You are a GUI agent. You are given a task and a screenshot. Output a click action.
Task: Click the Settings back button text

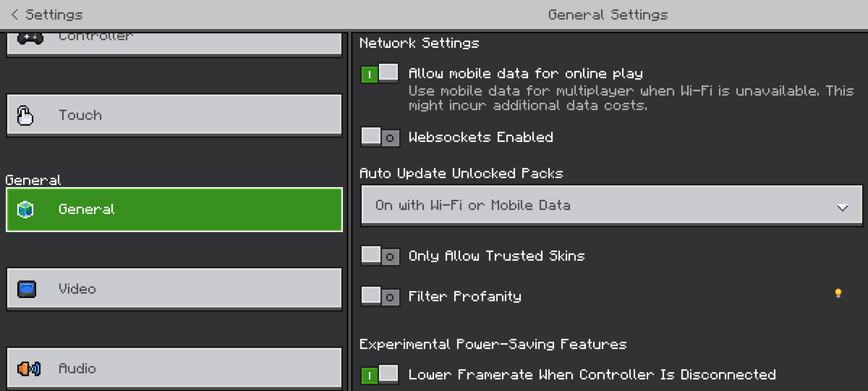[x=54, y=15]
